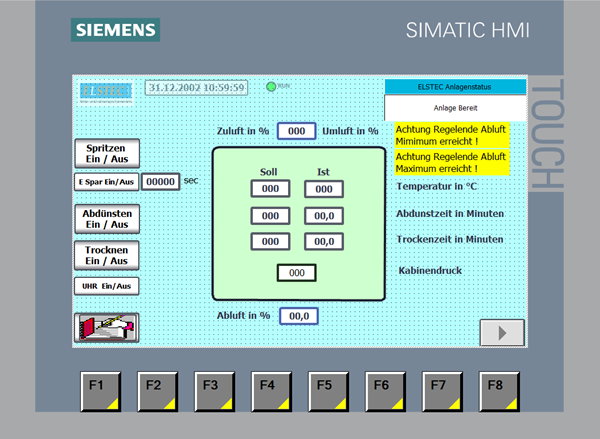600x439 pixels.
Task: Click the Abluft Mimimum erreicht warning
Action: 452,135
